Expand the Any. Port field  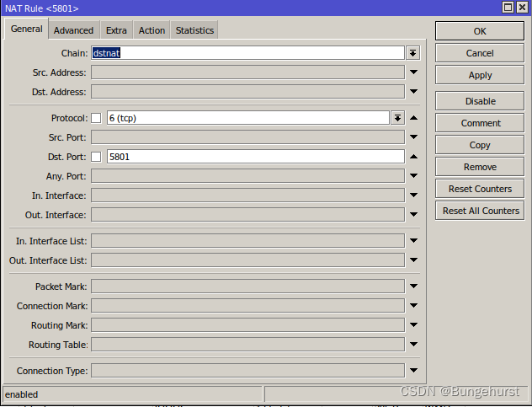[413, 175]
